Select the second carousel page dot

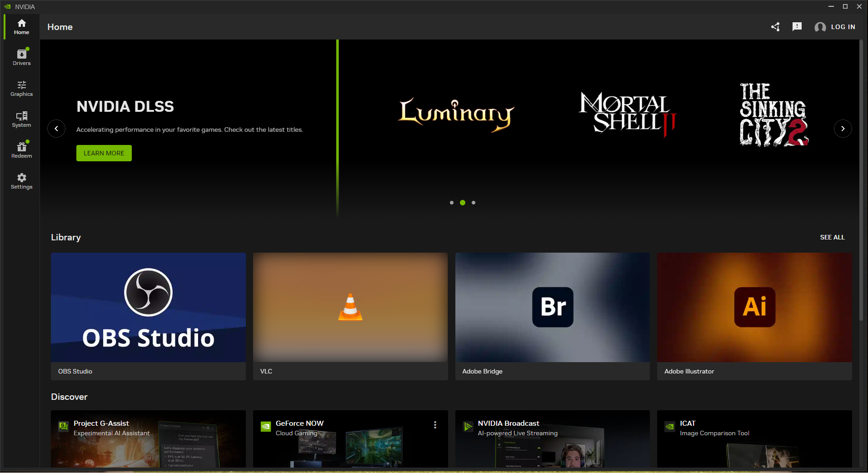(463, 203)
